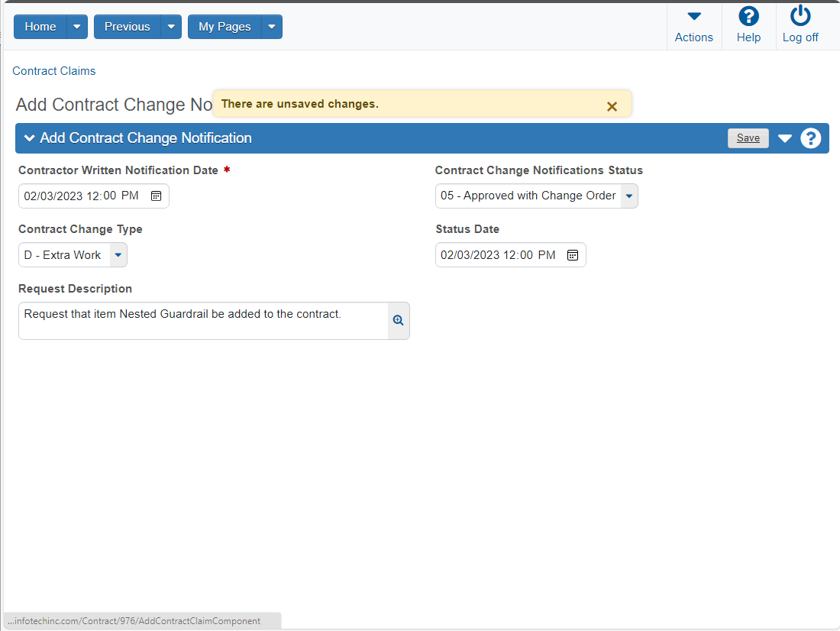Viewport: 840px width, 631px height.
Task: Go back using the Previous button
Action: pyautogui.click(x=127, y=27)
